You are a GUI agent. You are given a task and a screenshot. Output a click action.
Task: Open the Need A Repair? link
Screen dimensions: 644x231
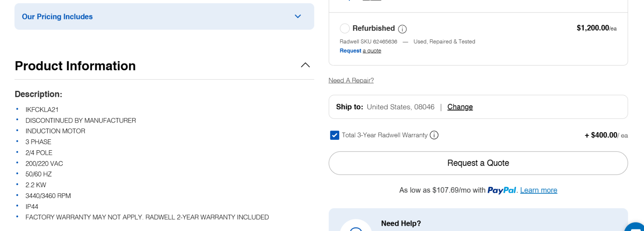click(351, 80)
